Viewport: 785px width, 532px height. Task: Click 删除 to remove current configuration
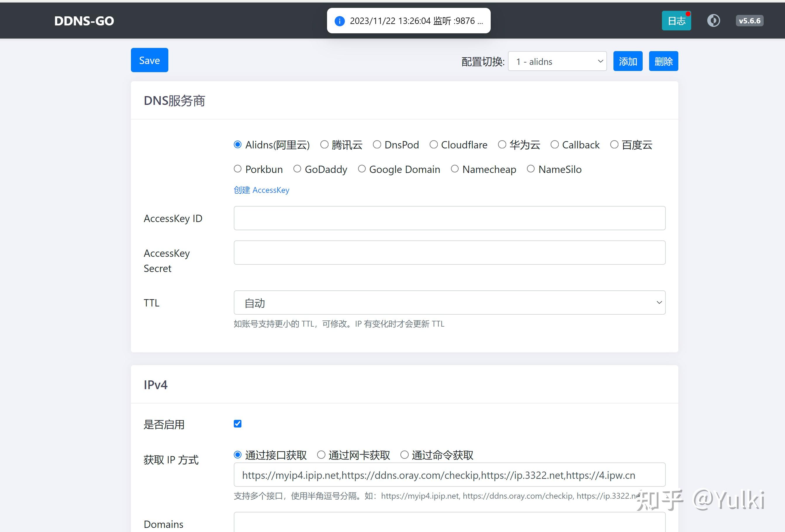click(663, 61)
